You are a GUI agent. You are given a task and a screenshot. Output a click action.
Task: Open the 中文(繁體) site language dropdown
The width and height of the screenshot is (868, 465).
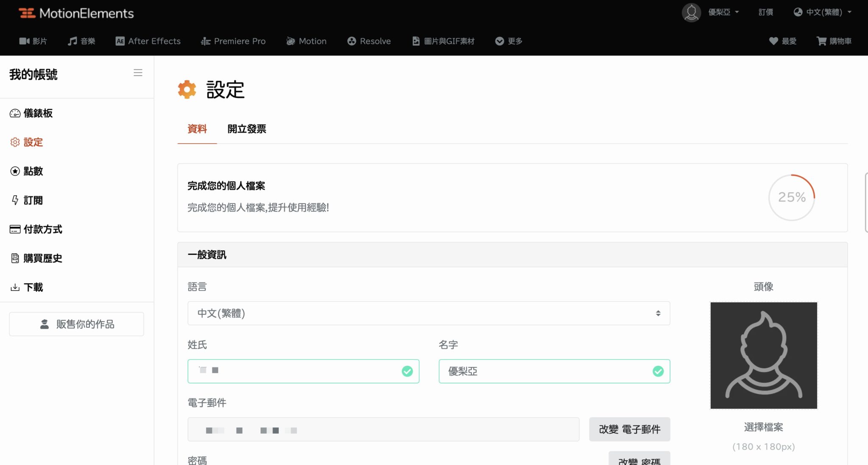823,12
